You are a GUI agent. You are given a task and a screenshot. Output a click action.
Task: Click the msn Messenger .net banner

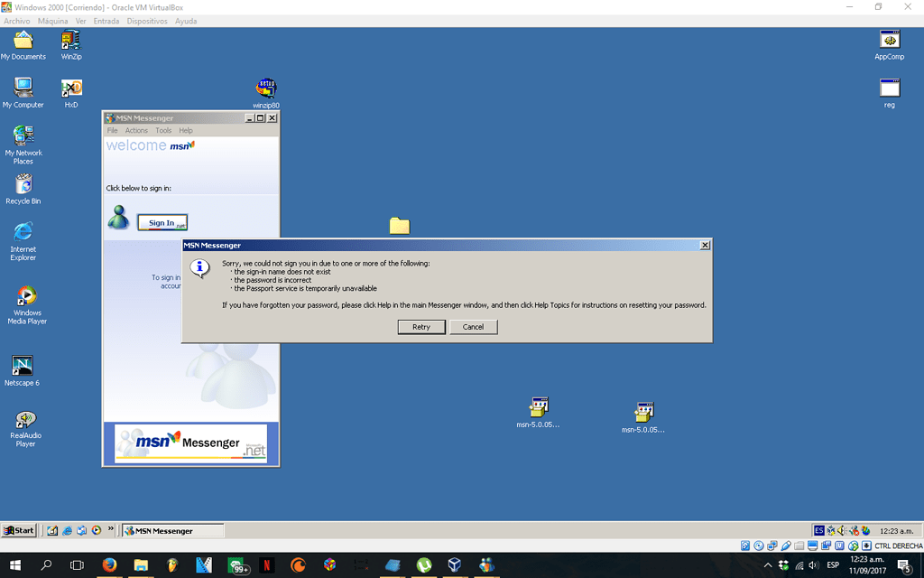click(x=190, y=443)
